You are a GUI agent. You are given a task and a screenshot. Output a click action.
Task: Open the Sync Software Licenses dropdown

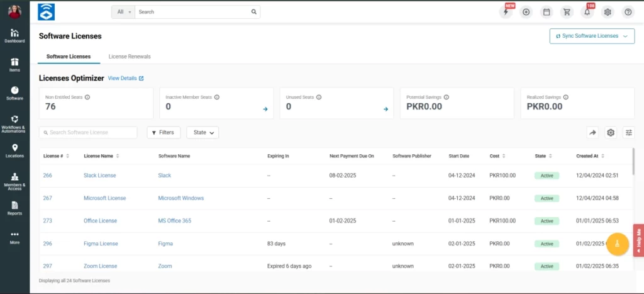pos(591,36)
